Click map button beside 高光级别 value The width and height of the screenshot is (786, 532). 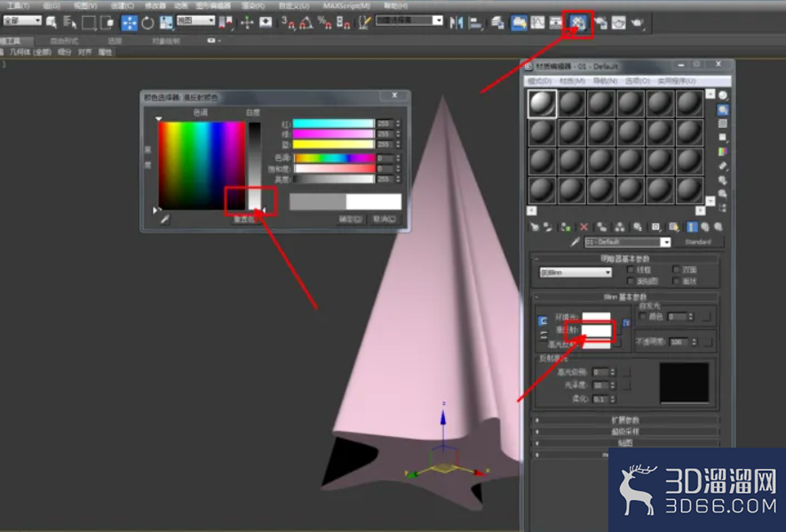click(x=626, y=372)
